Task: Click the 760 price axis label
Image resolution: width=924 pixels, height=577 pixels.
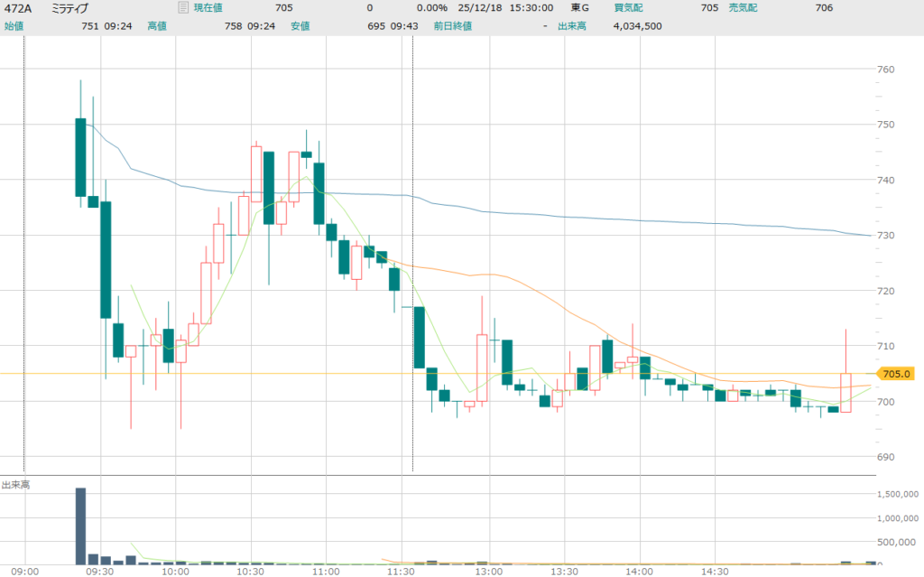Action: (x=886, y=70)
